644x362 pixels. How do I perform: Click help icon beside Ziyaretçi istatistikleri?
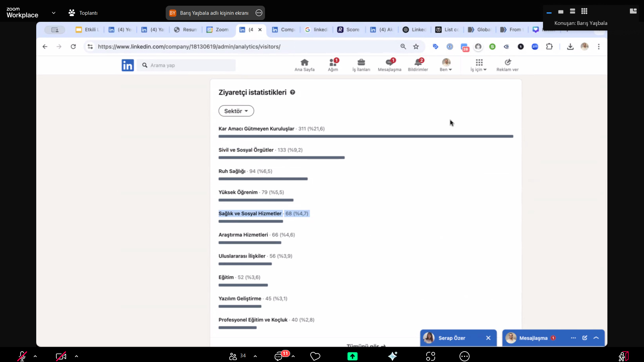[x=292, y=93]
